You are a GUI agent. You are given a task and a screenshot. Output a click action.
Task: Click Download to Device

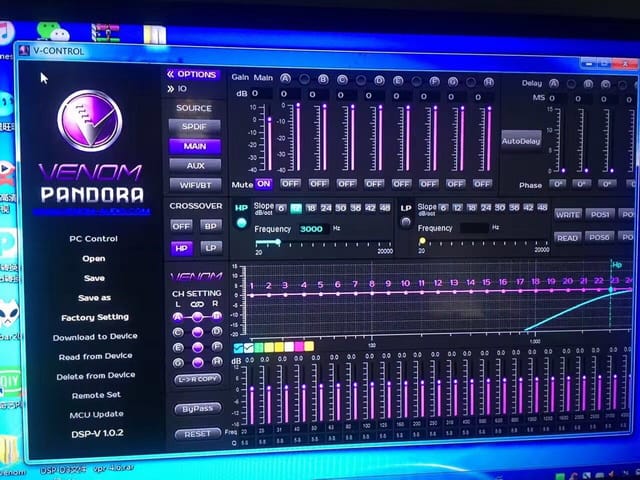[95, 337]
